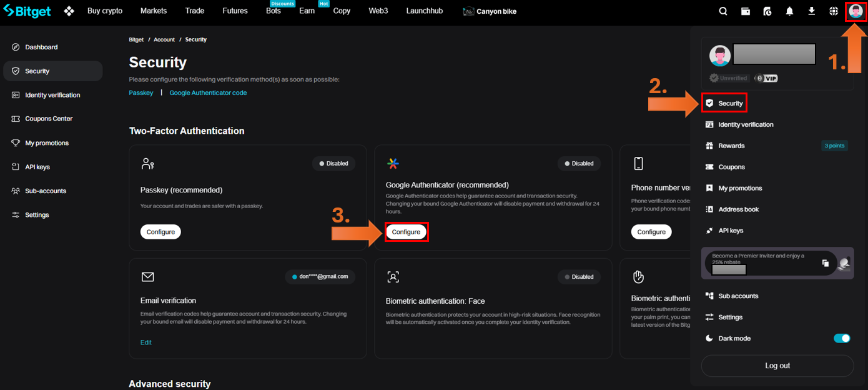The image size is (868, 390).
Task: Click the Passkey link under Security heading
Action: click(x=141, y=92)
